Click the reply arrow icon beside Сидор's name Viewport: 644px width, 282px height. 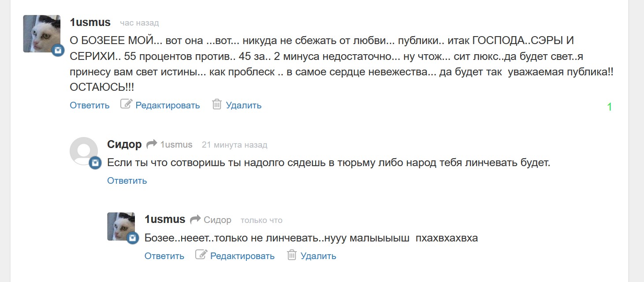[x=152, y=144]
